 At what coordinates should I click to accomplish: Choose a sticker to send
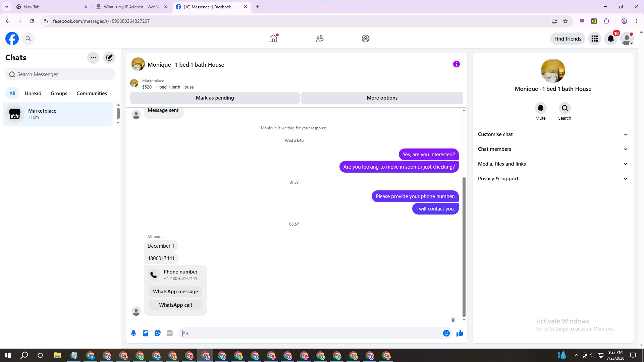(x=158, y=333)
